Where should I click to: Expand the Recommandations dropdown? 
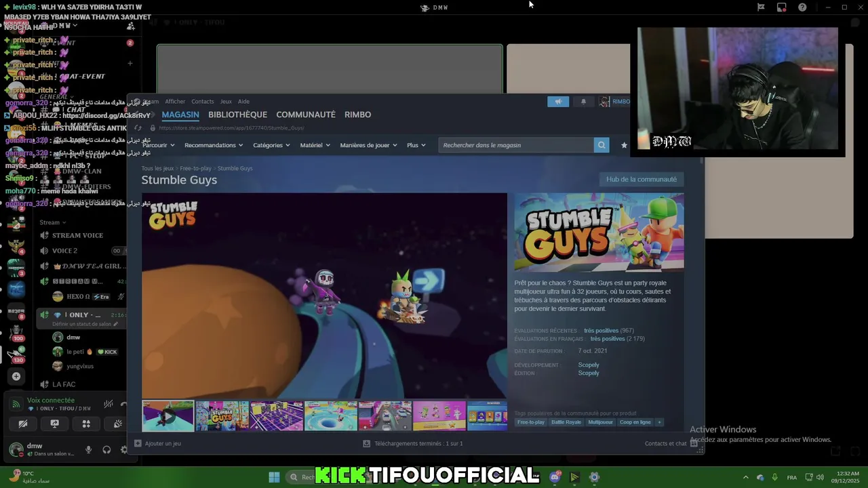[214, 145]
